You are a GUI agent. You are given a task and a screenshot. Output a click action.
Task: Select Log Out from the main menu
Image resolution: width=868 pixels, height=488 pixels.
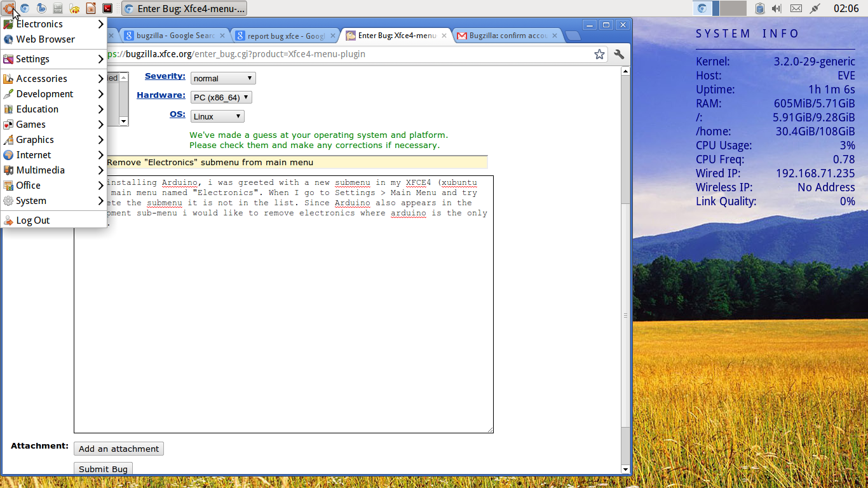tap(33, 220)
